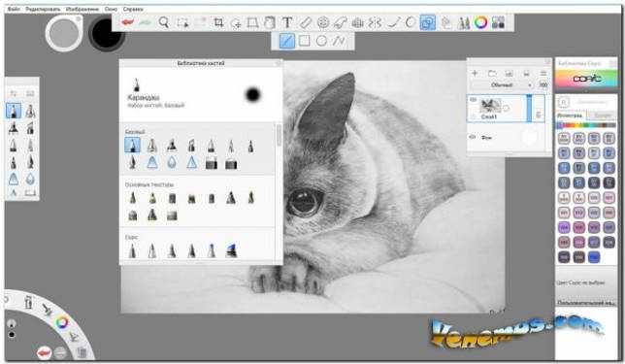Hide the Фон background layer
625x364 pixels.
coord(473,137)
